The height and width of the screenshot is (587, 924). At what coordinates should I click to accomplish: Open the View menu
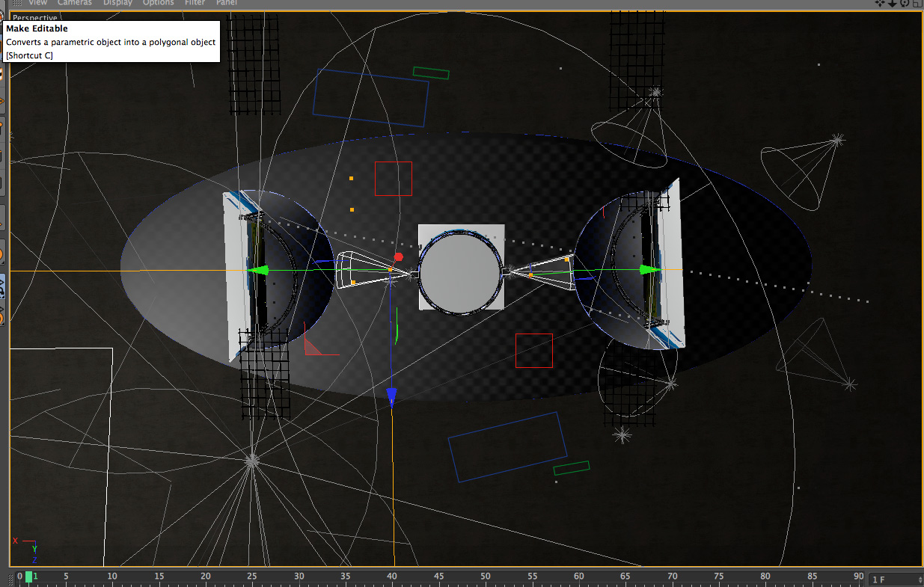37,3
